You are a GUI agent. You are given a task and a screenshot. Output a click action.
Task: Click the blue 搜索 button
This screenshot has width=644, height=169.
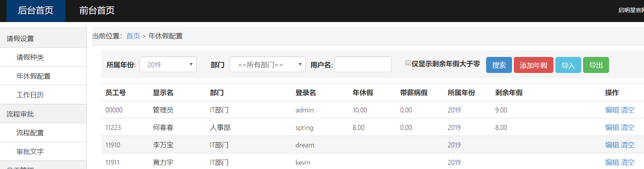(x=499, y=65)
